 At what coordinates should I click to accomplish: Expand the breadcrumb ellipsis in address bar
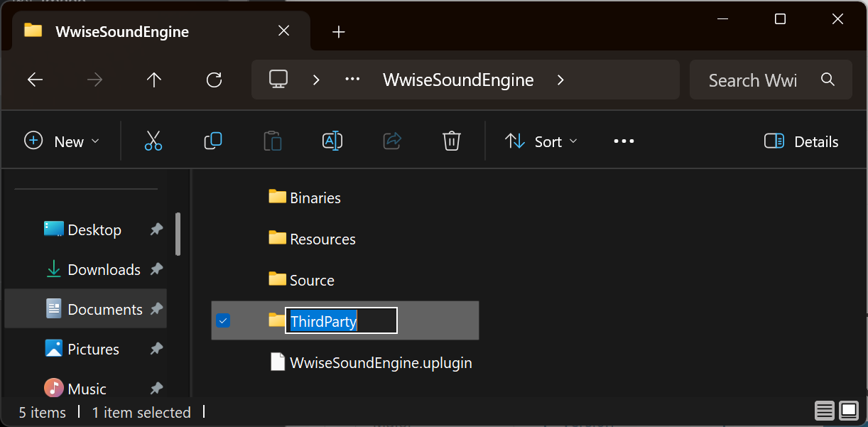coord(352,80)
